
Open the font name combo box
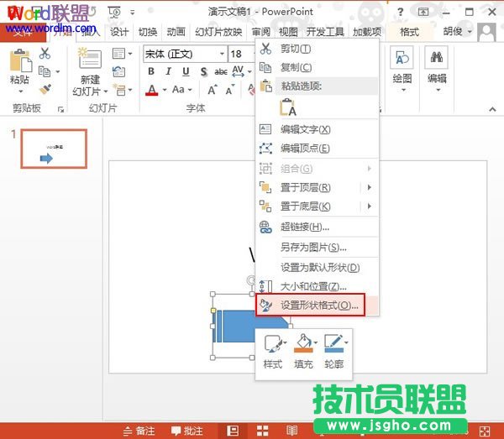[x=184, y=54]
